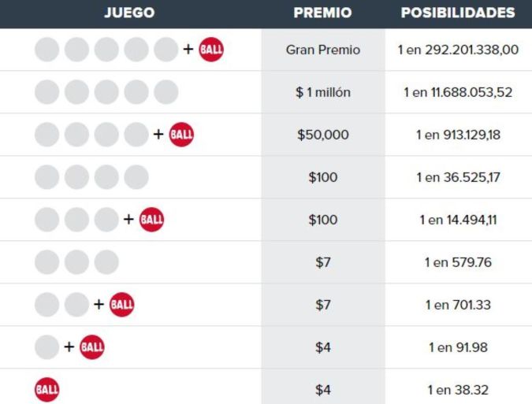The image size is (532, 404).
Task: Click last gray ball in four-ball $100 row
Action: pyautogui.click(x=136, y=177)
